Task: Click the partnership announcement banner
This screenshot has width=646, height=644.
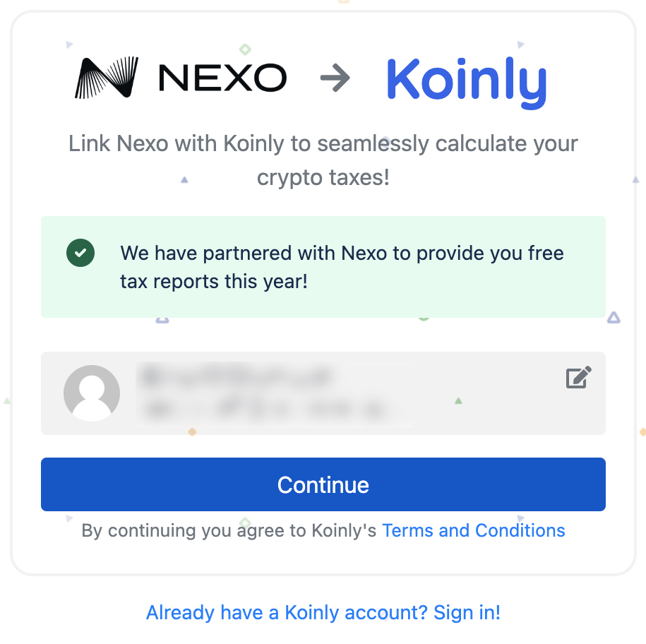Action: [x=323, y=267]
